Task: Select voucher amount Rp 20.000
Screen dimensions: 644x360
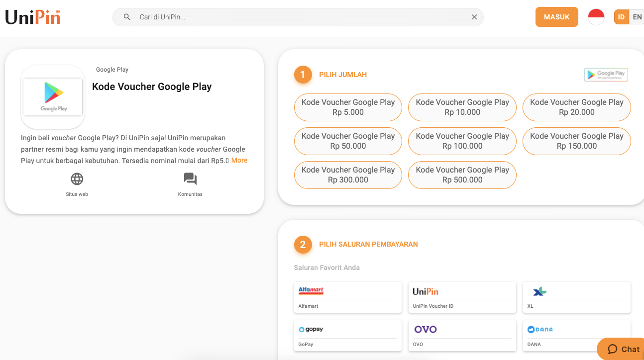Action: click(577, 107)
